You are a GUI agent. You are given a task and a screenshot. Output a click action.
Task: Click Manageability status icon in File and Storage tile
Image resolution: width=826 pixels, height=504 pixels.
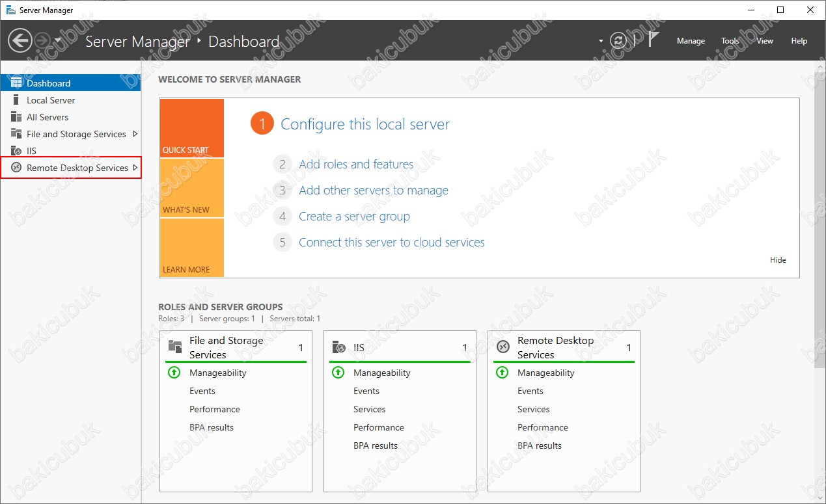174,373
